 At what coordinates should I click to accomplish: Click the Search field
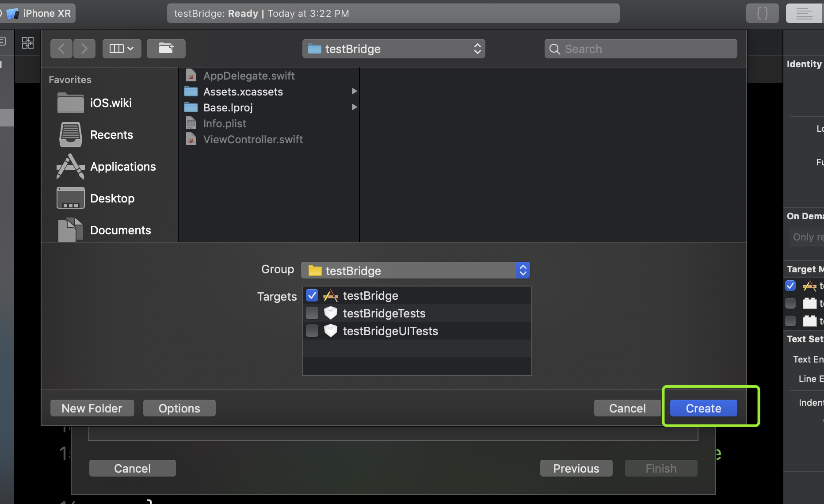[x=641, y=49]
